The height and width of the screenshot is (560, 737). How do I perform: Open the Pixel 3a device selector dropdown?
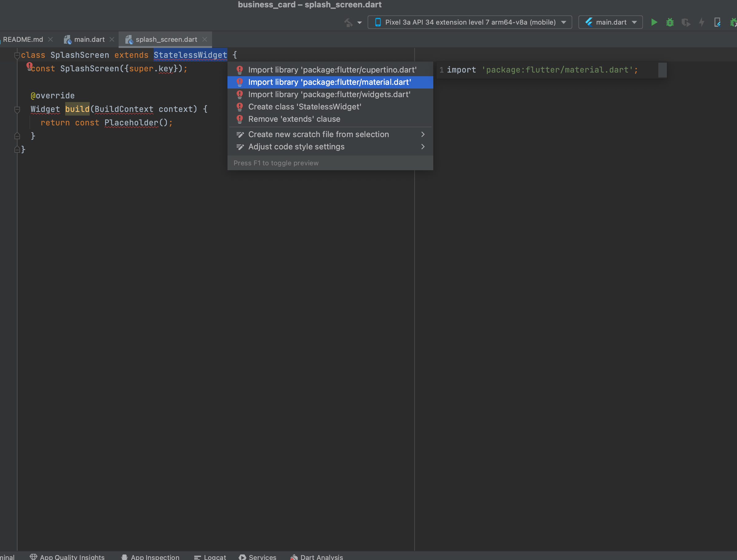pos(470,22)
